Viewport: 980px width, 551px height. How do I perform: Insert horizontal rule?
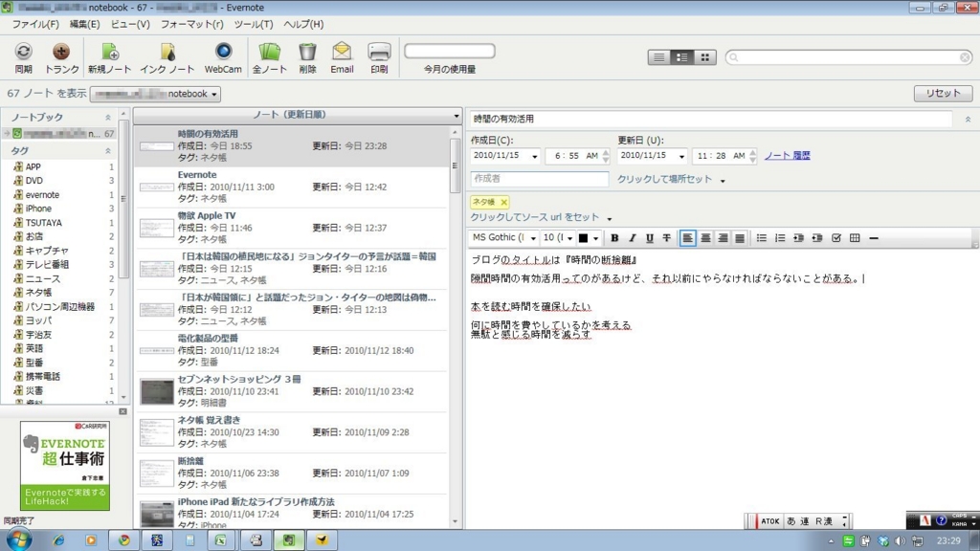tap(874, 238)
